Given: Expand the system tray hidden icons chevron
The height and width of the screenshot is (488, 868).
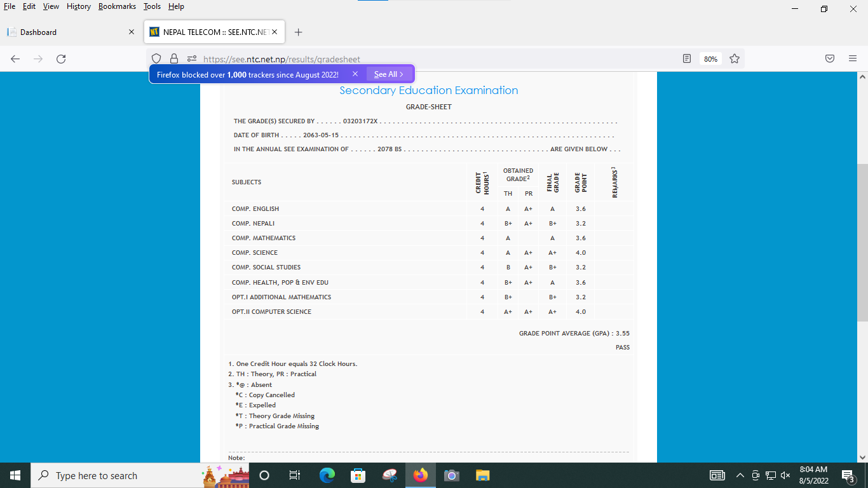Looking at the screenshot, I should [x=740, y=475].
